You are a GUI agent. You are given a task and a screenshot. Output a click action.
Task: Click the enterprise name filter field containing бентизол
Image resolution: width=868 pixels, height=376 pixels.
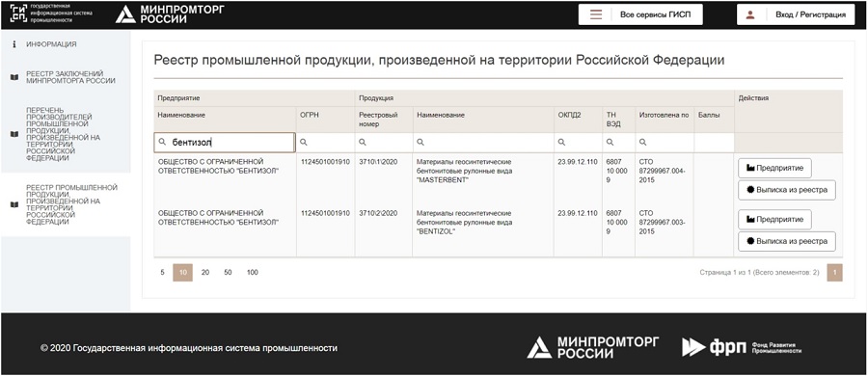[224, 143]
